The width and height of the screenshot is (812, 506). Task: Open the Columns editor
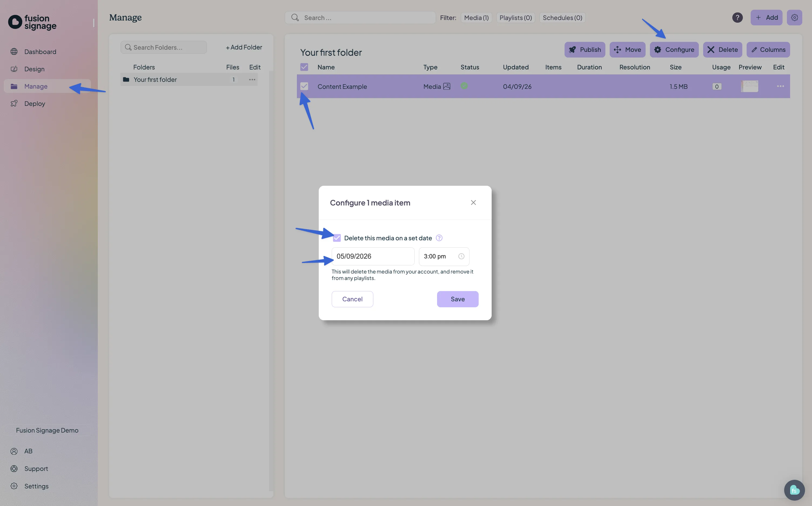point(768,49)
